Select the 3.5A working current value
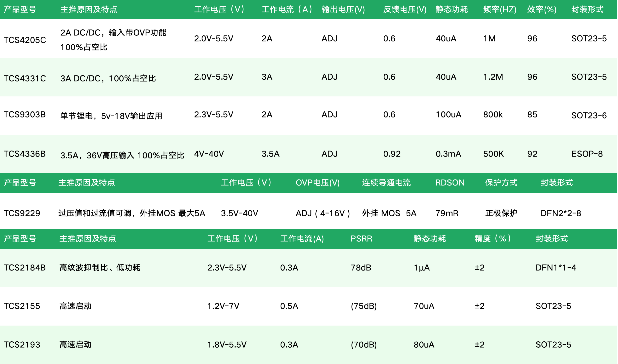The height and width of the screenshot is (364, 618). (270, 154)
